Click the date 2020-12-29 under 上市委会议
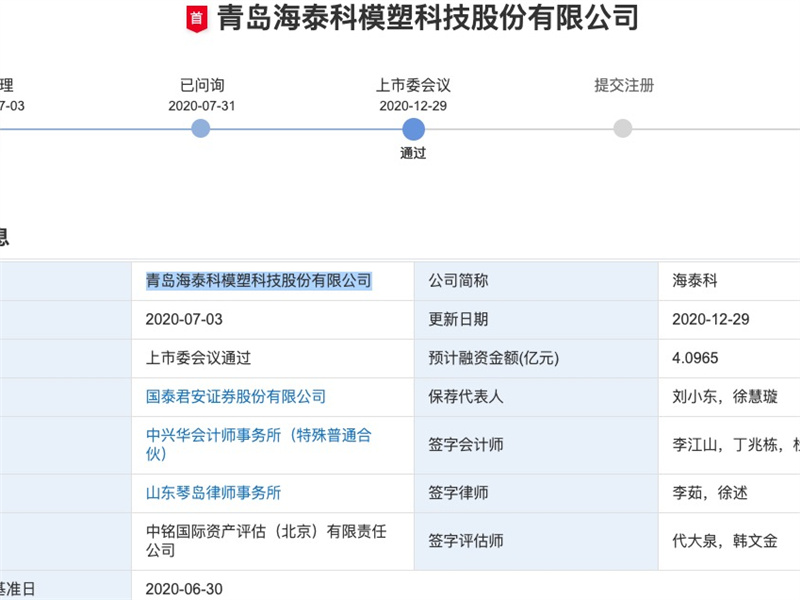The height and width of the screenshot is (600, 800). [413, 106]
